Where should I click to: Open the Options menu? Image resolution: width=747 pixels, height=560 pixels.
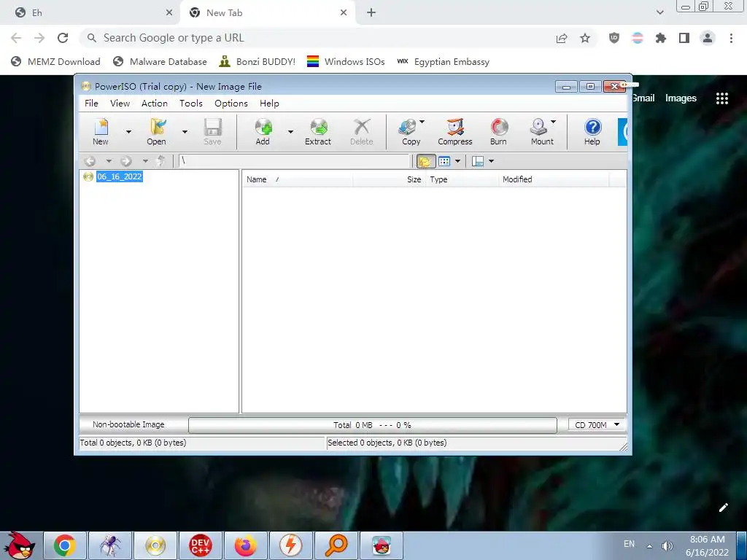click(x=231, y=104)
